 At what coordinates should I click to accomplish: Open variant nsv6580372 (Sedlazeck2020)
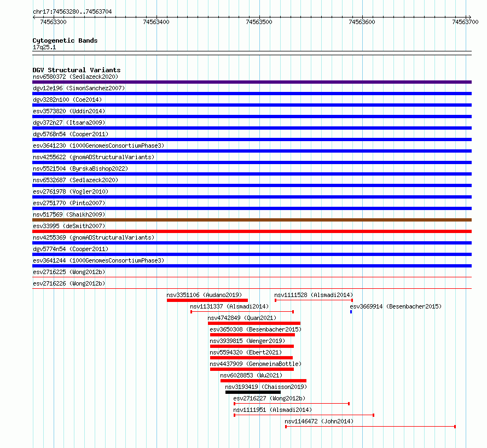[76, 77]
